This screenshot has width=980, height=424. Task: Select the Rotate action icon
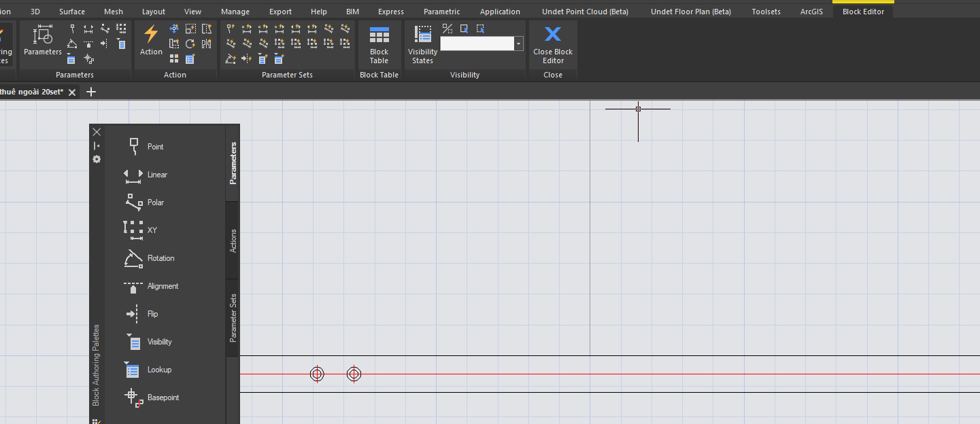[191, 44]
